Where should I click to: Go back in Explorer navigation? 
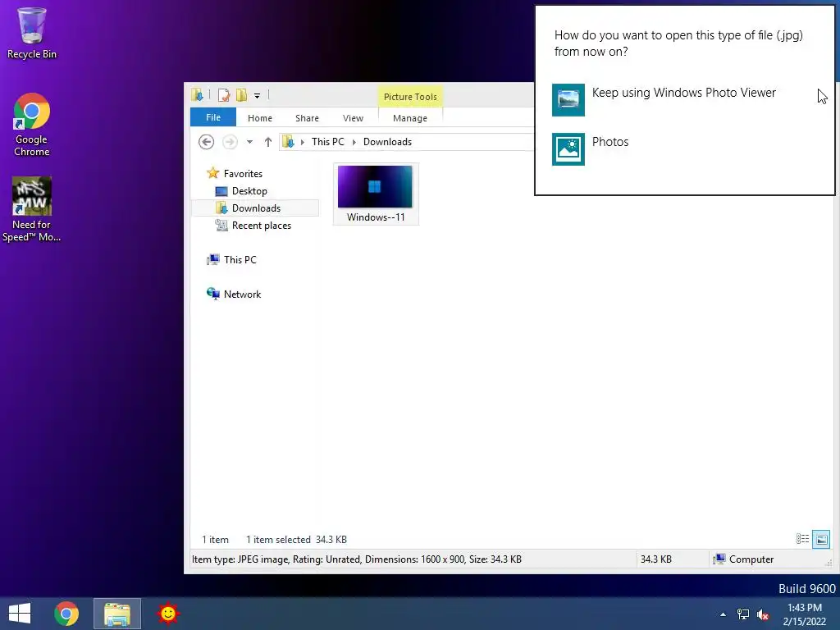click(x=206, y=142)
